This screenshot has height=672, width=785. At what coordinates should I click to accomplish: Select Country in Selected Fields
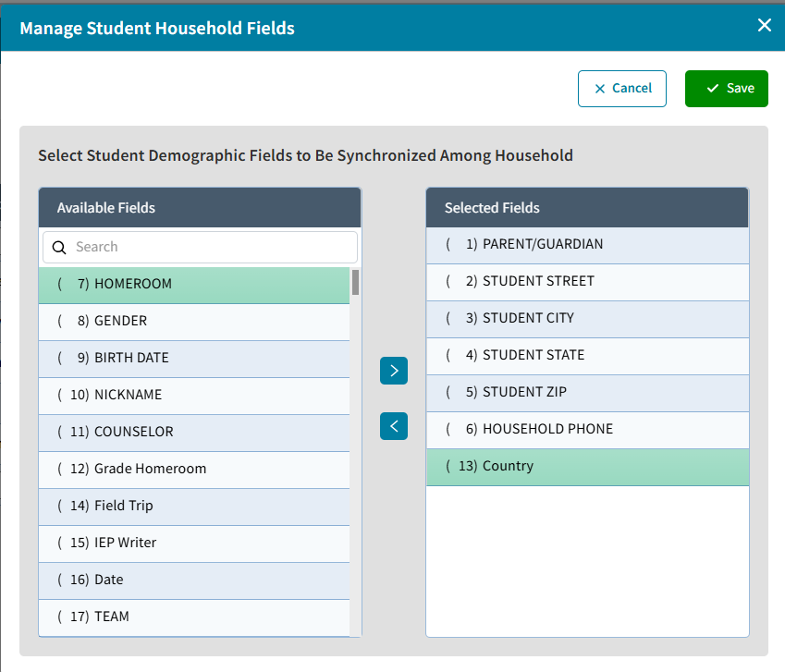587,468
